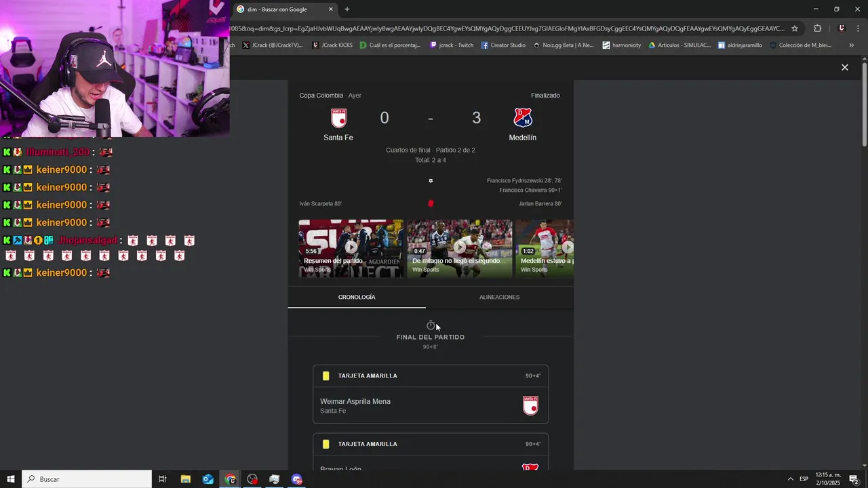868x488 pixels.
Task: Click the Santa Fe crest in the Asprilla card
Action: [x=530, y=405]
